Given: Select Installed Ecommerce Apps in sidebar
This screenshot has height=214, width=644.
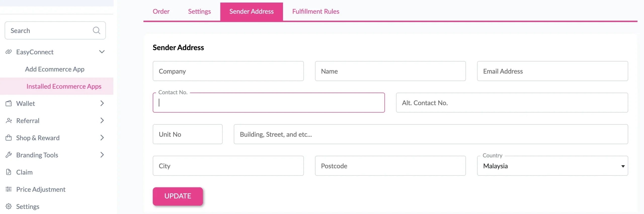Looking at the screenshot, I should click(64, 86).
